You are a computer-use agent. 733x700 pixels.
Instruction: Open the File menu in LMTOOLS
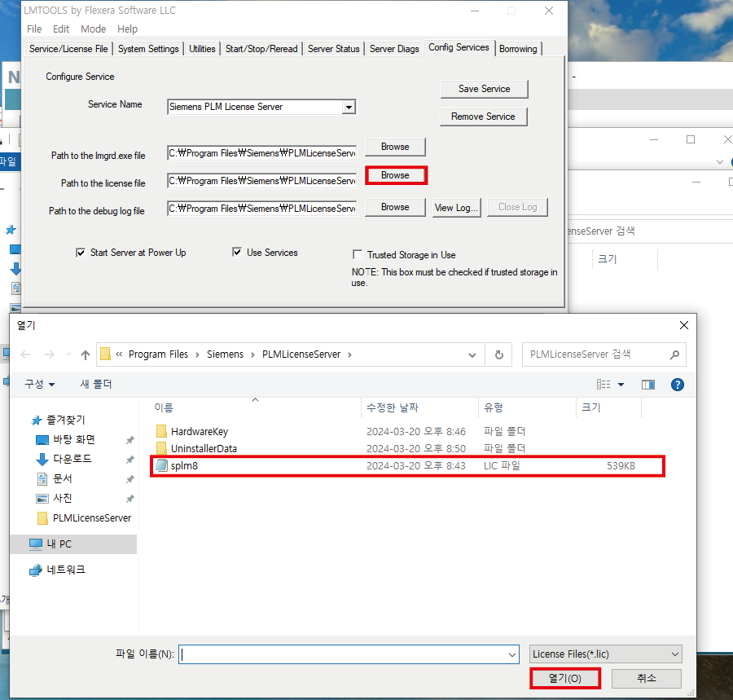point(34,29)
